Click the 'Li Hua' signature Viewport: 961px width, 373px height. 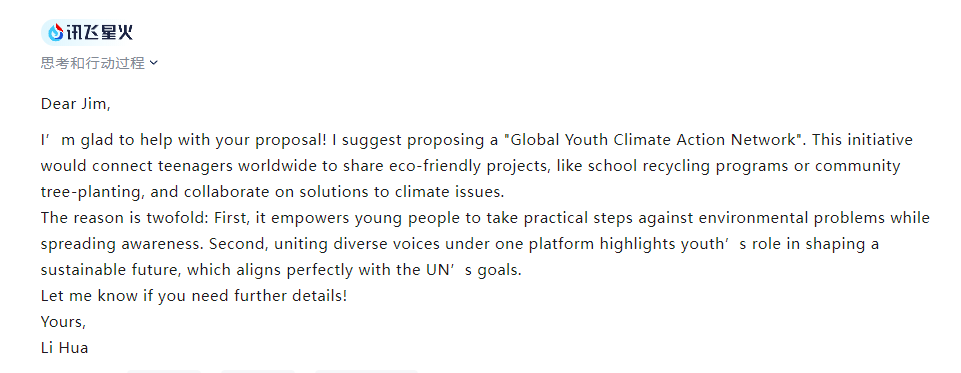64,348
